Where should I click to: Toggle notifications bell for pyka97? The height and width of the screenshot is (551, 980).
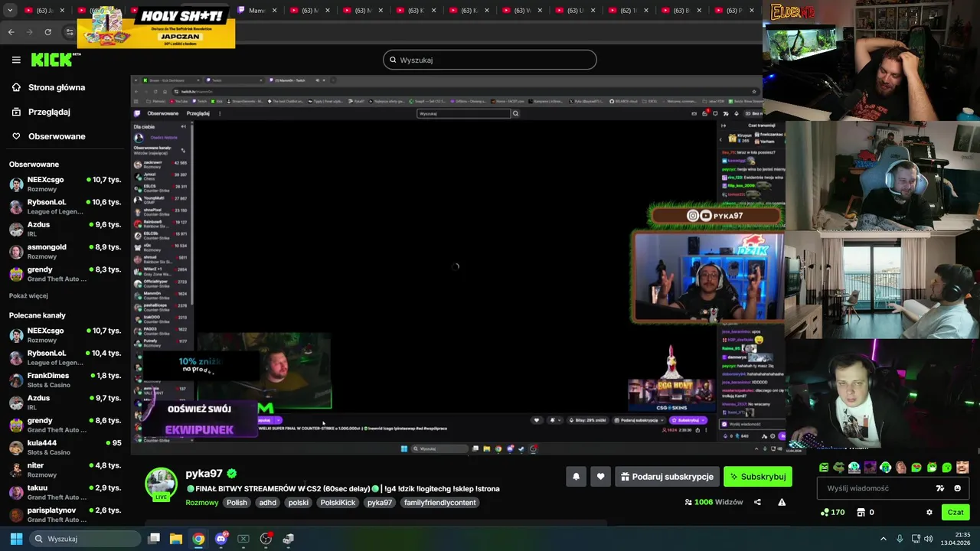pos(577,477)
